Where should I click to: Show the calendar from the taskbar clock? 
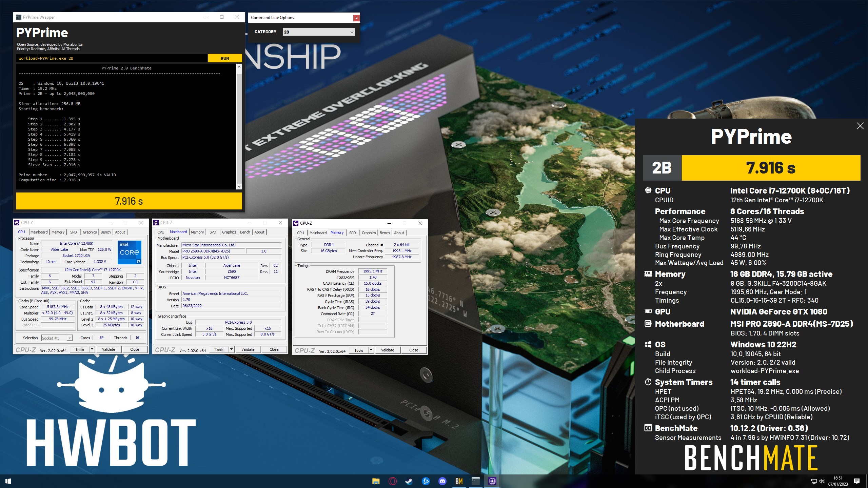[x=838, y=481]
